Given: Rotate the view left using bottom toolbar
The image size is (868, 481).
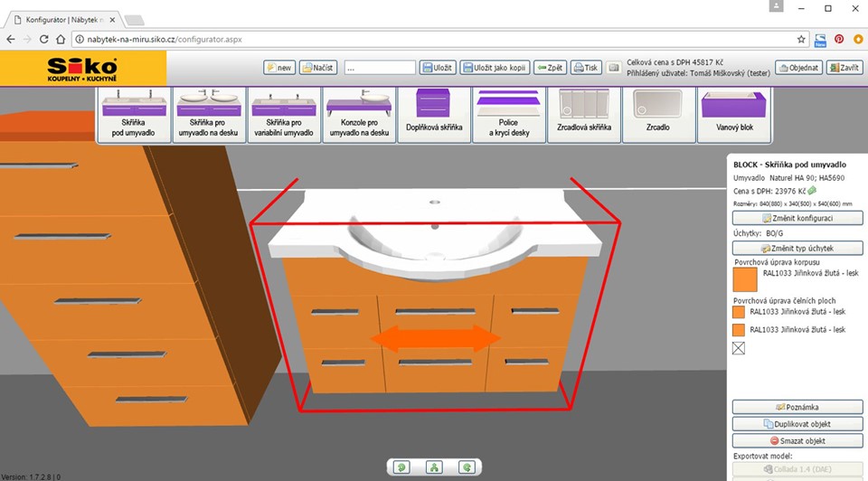Looking at the screenshot, I should click(x=401, y=467).
